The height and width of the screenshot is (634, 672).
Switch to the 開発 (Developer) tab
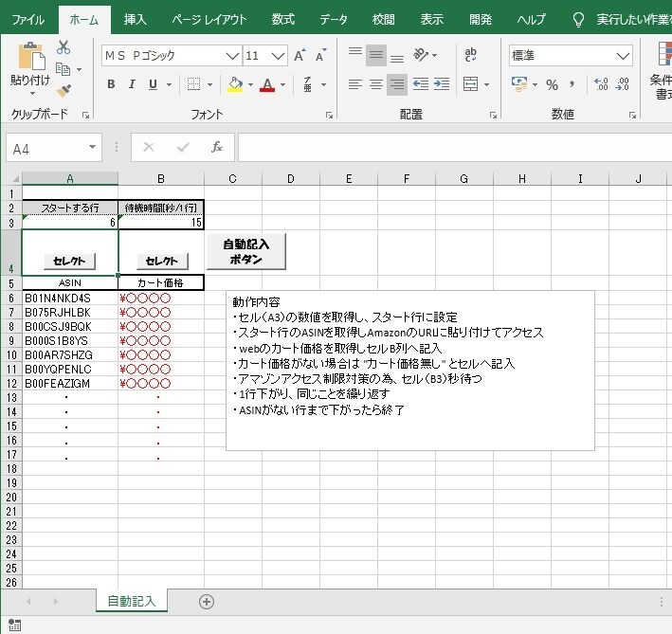[480, 20]
